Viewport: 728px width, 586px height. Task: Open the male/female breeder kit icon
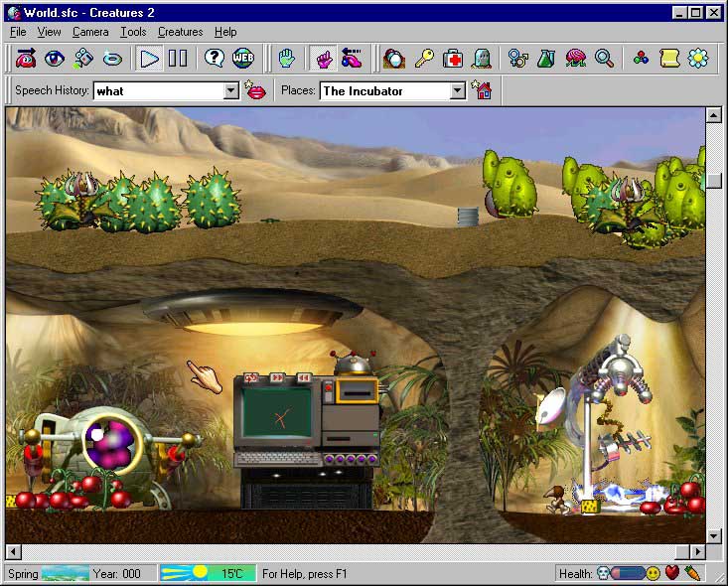[x=518, y=59]
